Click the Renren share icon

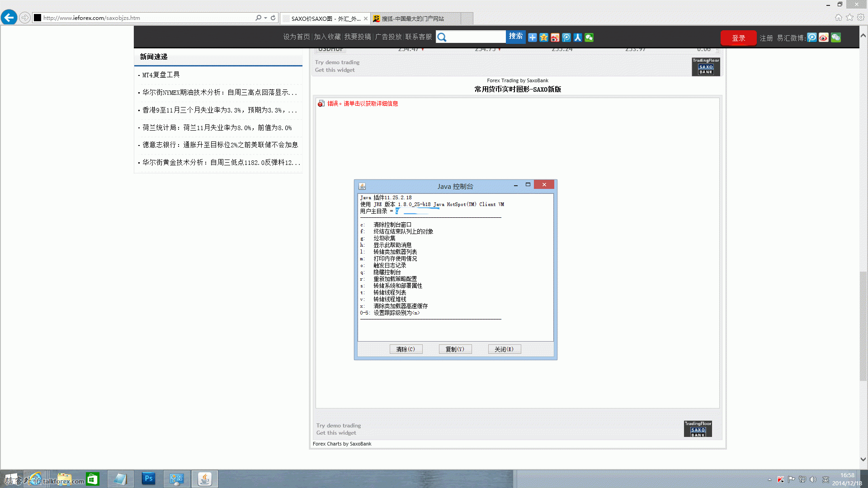(578, 38)
